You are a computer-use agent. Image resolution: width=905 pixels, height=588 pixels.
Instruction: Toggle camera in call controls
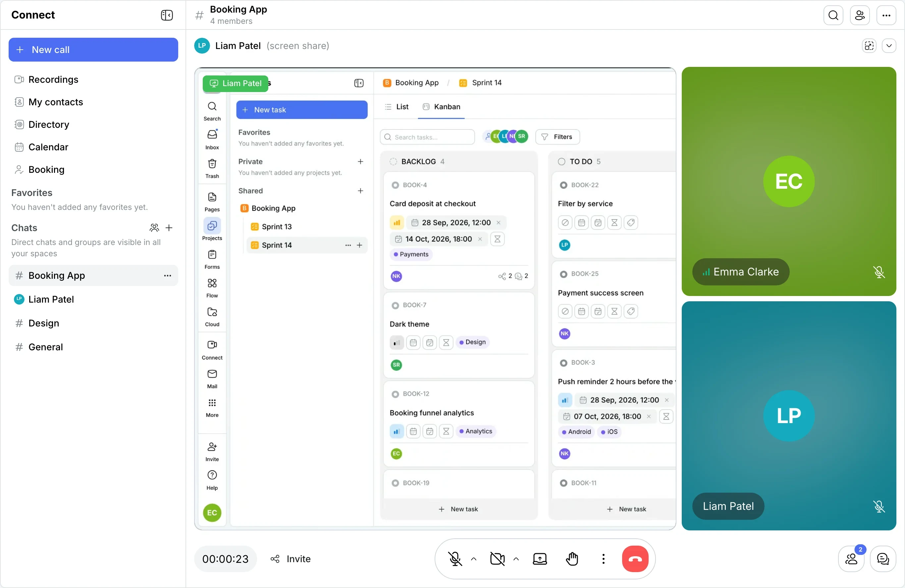497,559
